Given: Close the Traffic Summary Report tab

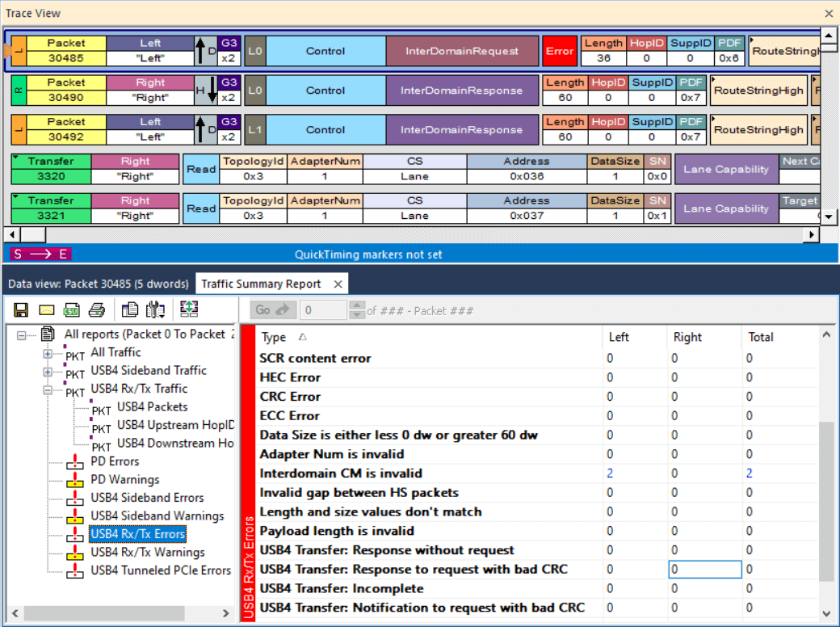Looking at the screenshot, I should [x=338, y=284].
